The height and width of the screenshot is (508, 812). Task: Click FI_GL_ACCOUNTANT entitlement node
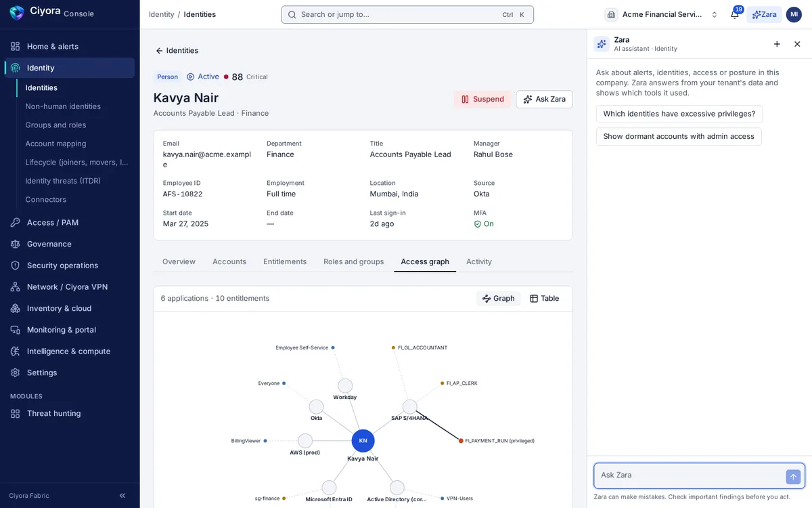pos(393,347)
